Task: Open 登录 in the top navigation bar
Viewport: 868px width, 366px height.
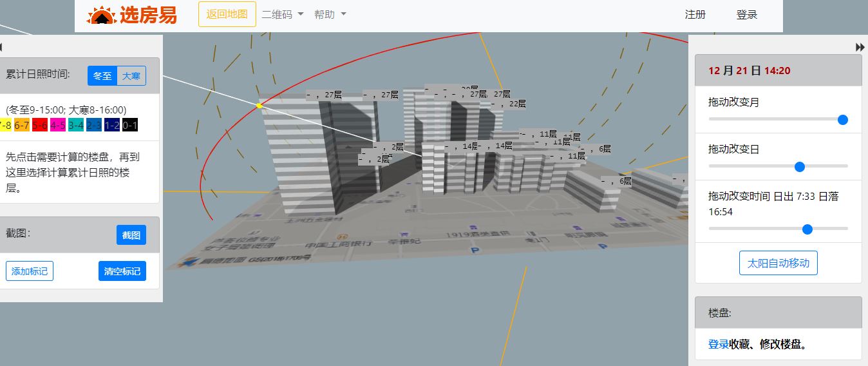Action: coord(747,14)
